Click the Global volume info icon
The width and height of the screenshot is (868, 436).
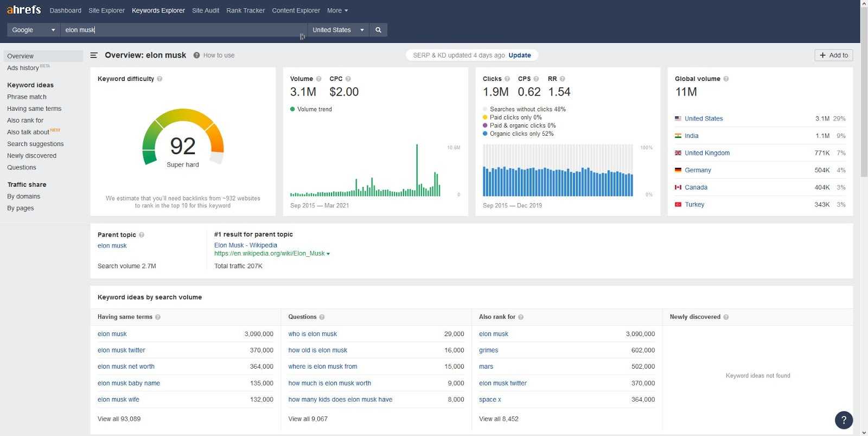click(726, 79)
